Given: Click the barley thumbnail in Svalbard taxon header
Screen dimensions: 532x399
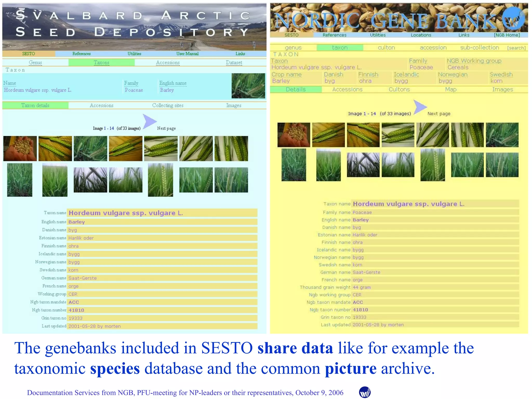Looking at the screenshot, I should click(248, 86).
